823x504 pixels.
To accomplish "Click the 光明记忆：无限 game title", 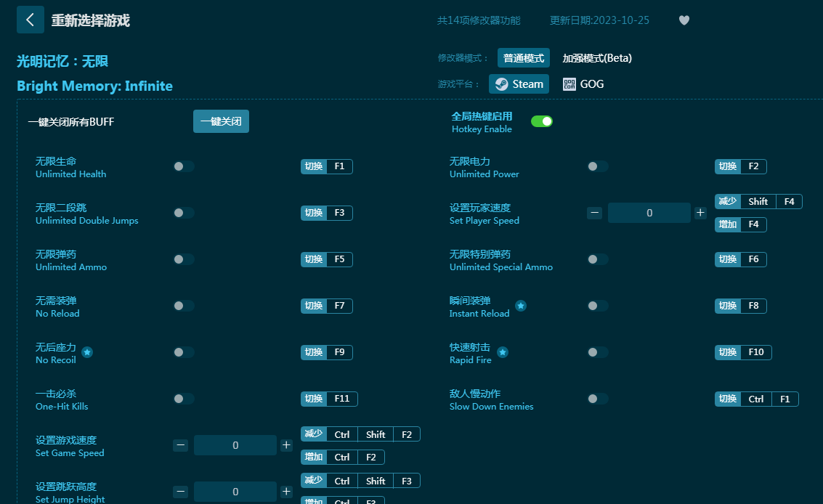I will [62, 62].
